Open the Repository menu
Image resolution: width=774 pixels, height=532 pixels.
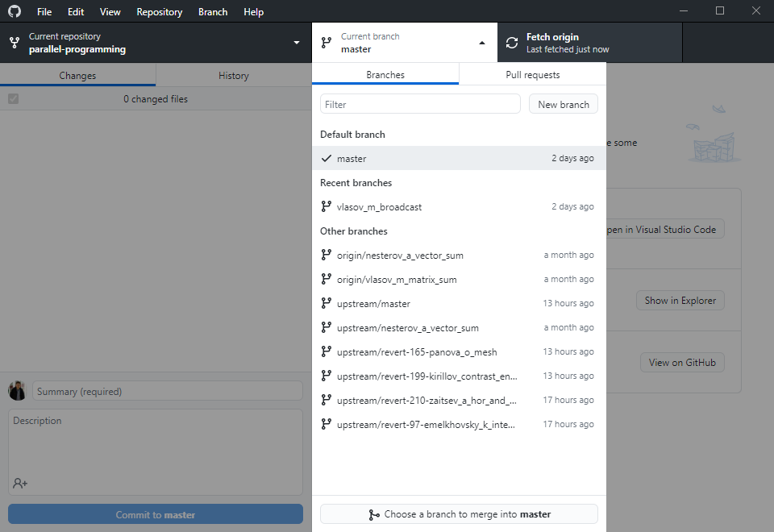[x=160, y=12]
